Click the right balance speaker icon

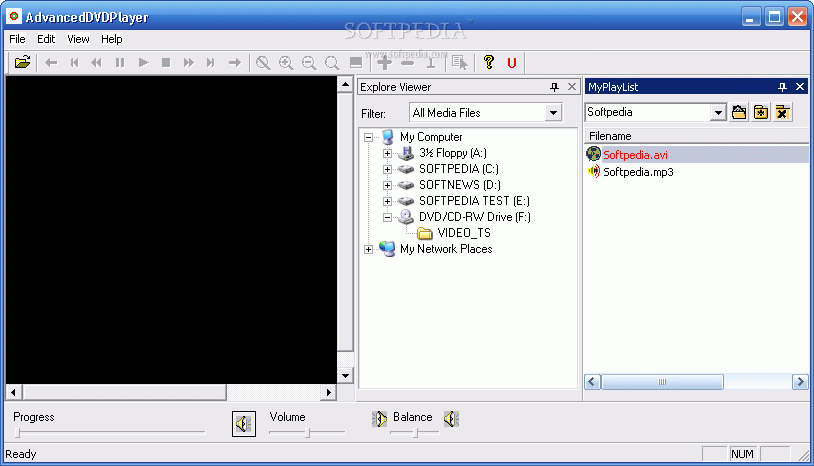pos(451,418)
